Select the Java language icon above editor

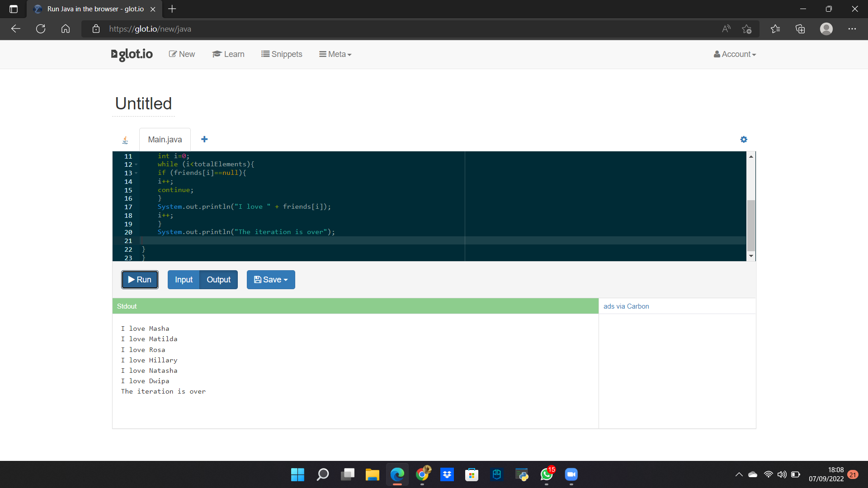pos(125,139)
